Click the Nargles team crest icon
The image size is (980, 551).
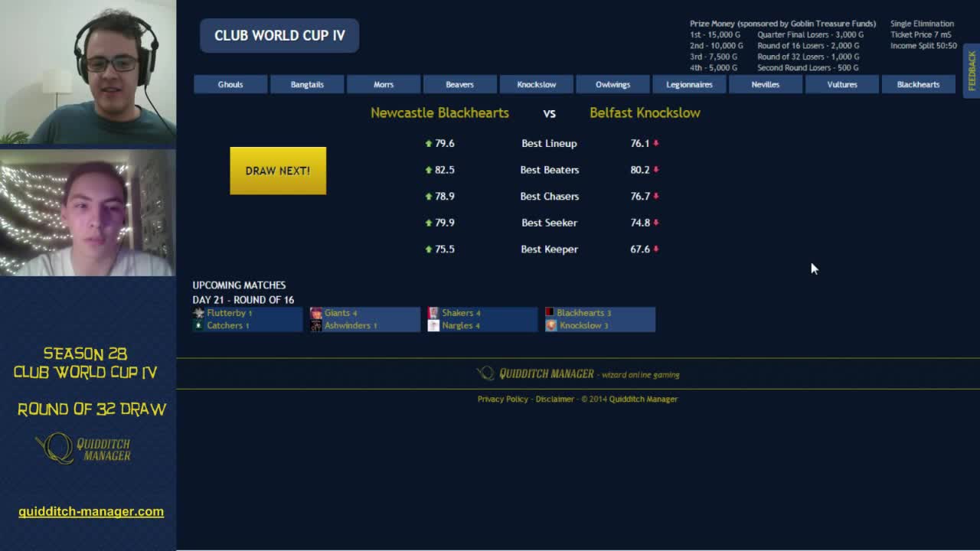tap(433, 325)
